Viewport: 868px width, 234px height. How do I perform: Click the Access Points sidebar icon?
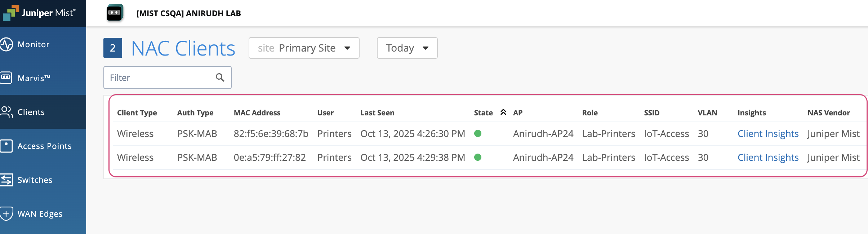(x=6, y=146)
